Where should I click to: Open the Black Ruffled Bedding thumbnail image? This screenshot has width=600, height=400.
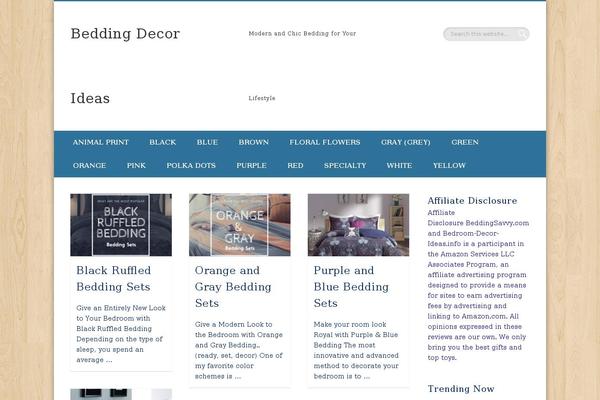point(121,225)
